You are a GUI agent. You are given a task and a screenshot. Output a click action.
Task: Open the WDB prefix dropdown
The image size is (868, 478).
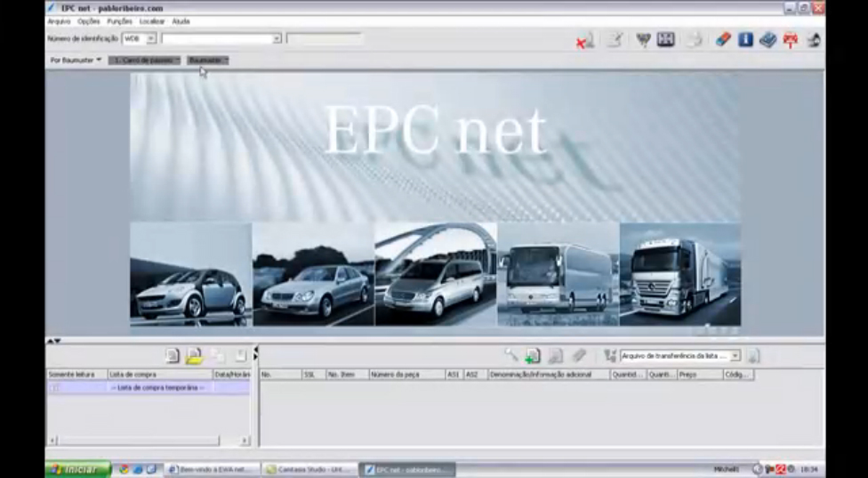point(150,39)
